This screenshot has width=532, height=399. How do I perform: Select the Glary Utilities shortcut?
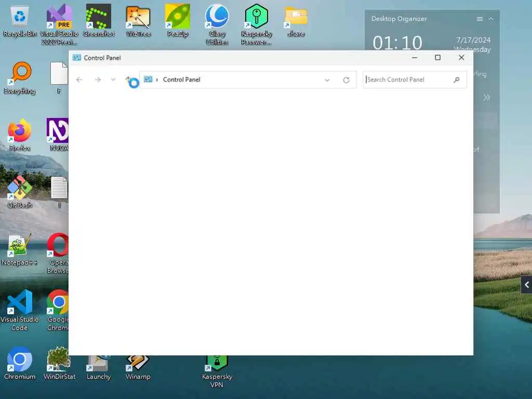coord(217,24)
